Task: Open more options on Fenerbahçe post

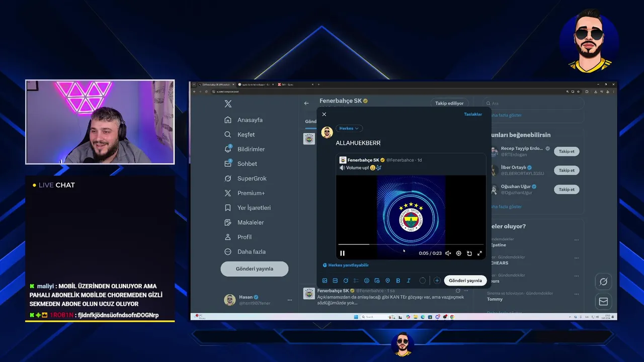Action: coord(466,291)
